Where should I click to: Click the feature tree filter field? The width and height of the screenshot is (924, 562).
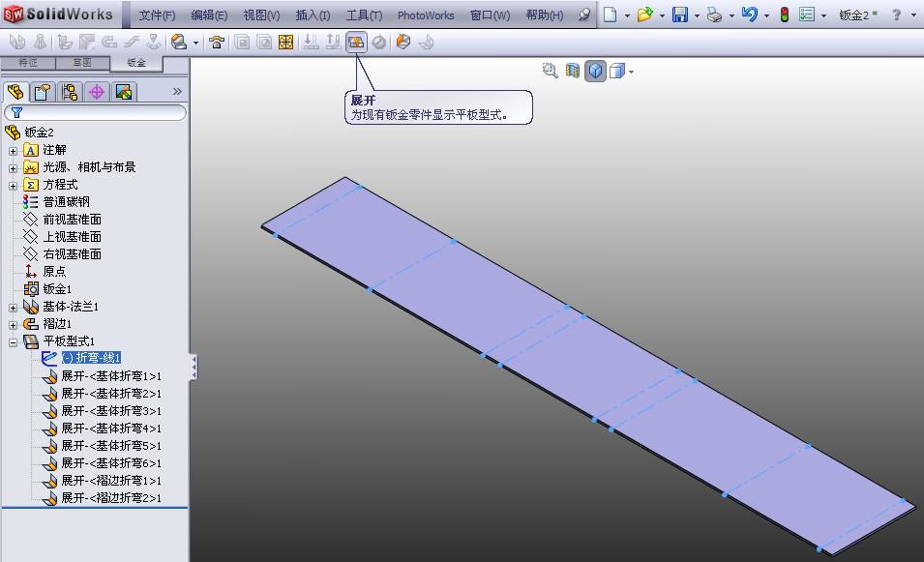click(x=96, y=112)
